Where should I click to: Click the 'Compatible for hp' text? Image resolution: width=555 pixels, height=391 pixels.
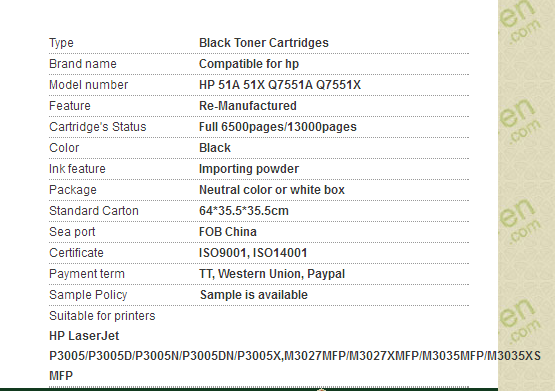click(249, 64)
